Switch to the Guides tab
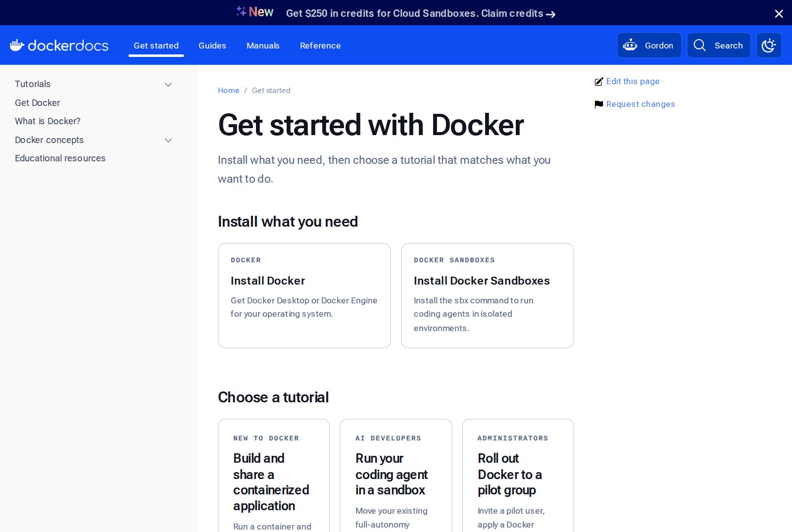Screen dimensions: 792x532 (x=212, y=46)
